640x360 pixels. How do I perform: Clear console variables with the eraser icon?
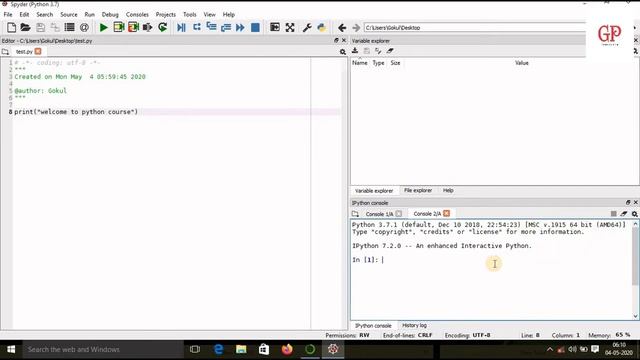(x=624, y=213)
